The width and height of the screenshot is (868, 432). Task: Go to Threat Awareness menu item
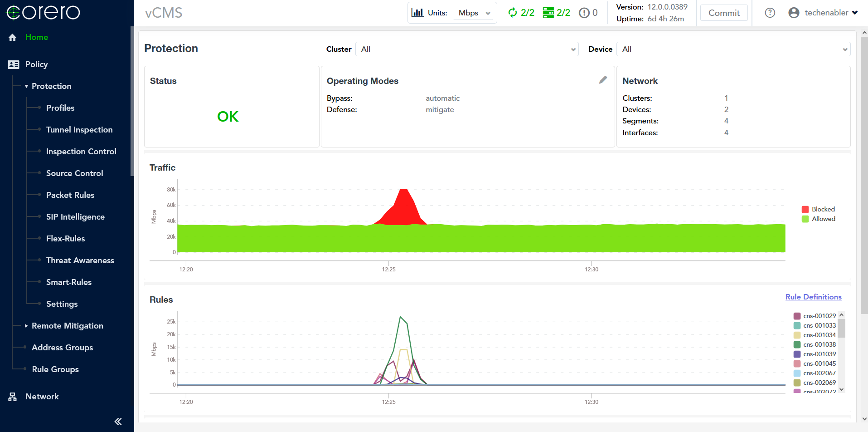point(80,260)
